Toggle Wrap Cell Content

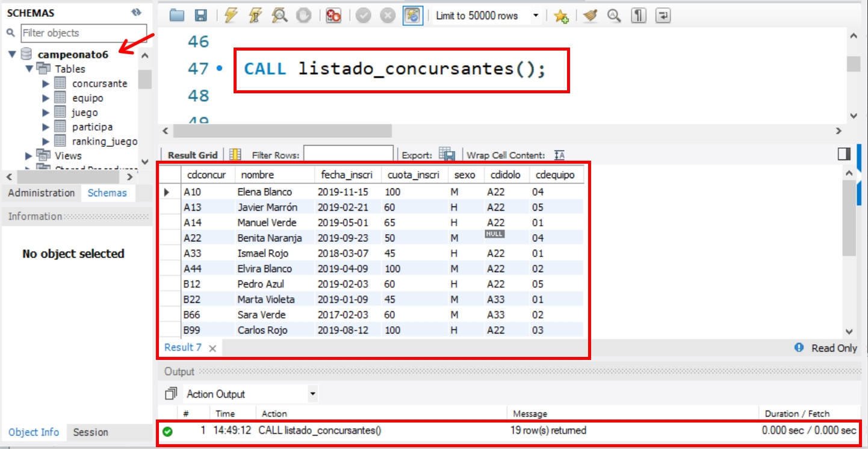pyautogui.click(x=559, y=155)
